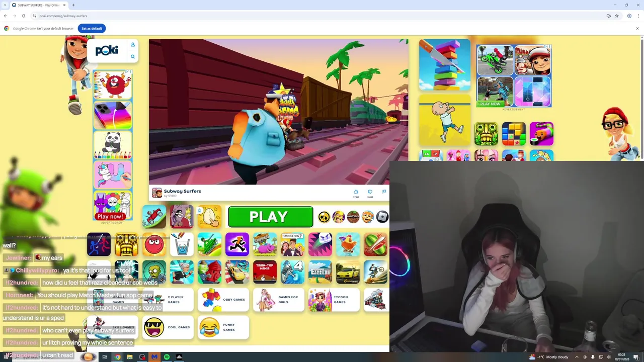Open the hill climb red car game

pos(154,217)
